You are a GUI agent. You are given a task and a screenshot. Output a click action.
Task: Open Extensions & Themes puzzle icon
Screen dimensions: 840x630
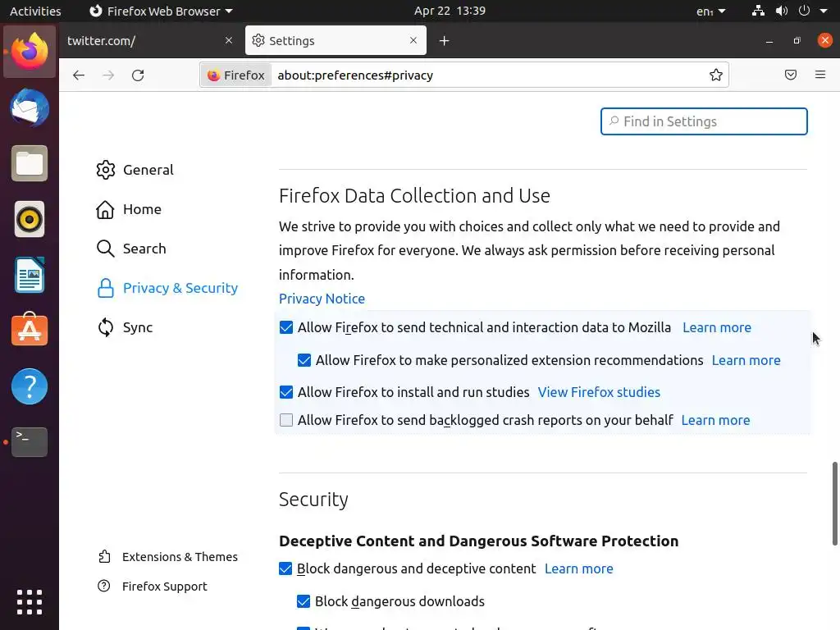tap(104, 557)
